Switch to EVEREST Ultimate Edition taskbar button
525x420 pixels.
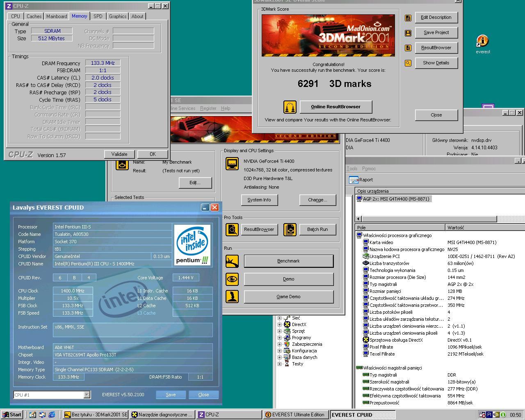coord(296,415)
